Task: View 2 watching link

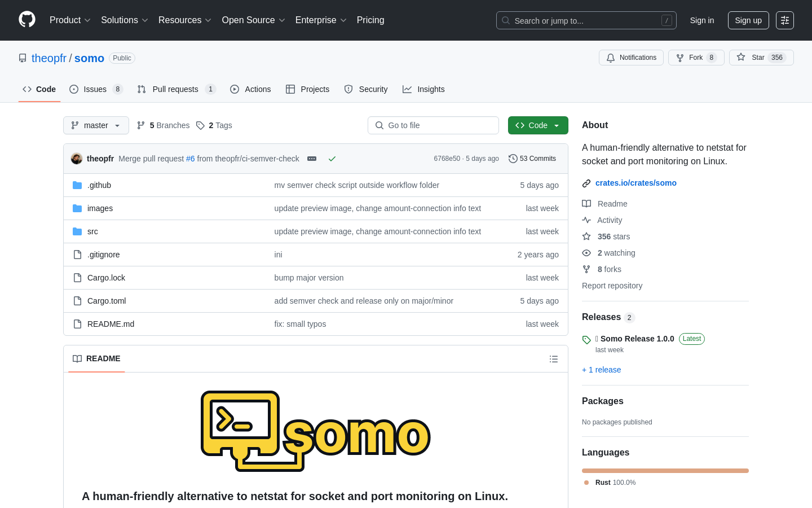Action: point(609,253)
